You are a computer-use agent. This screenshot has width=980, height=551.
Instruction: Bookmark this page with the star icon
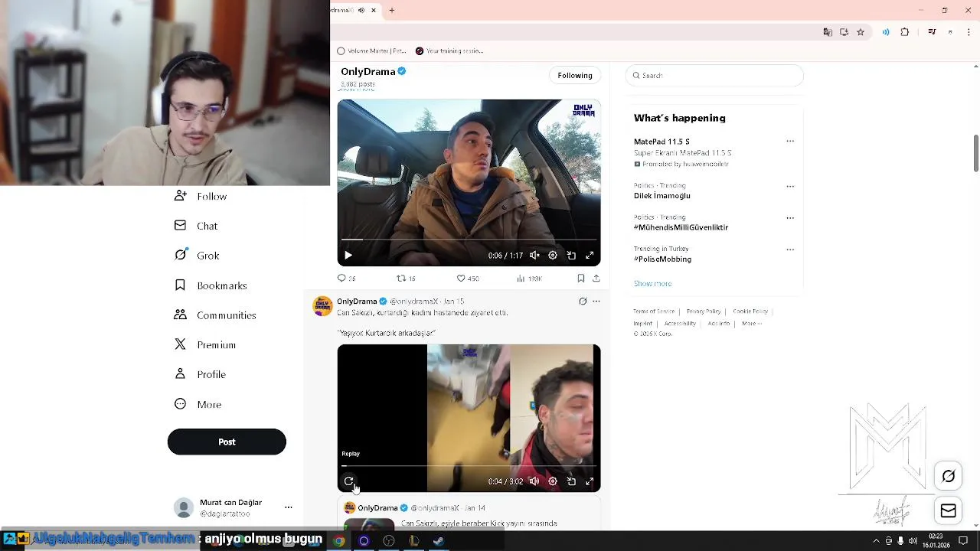tap(861, 32)
